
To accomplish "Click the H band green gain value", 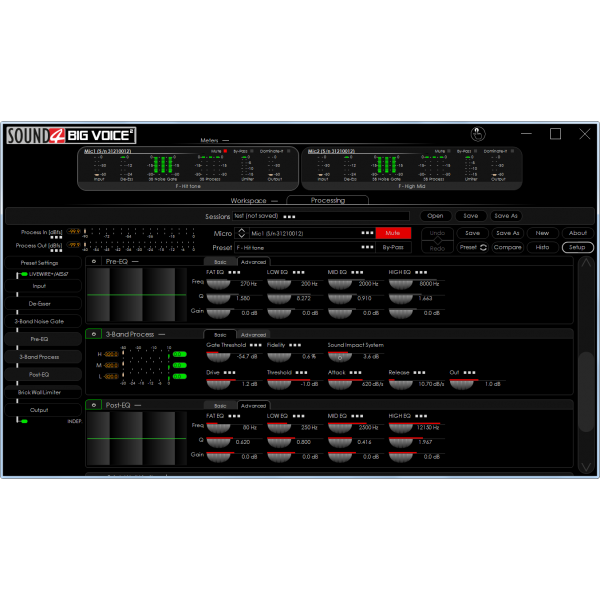I will click(x=179, y=354).
